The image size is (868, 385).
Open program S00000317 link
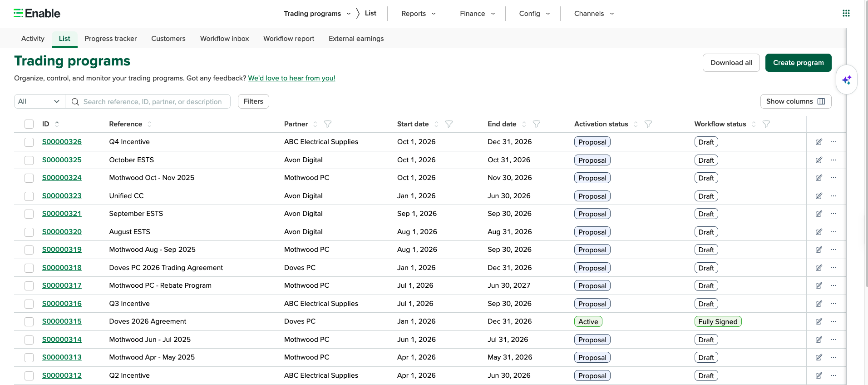pyautogui.click(x=62, y=285)
